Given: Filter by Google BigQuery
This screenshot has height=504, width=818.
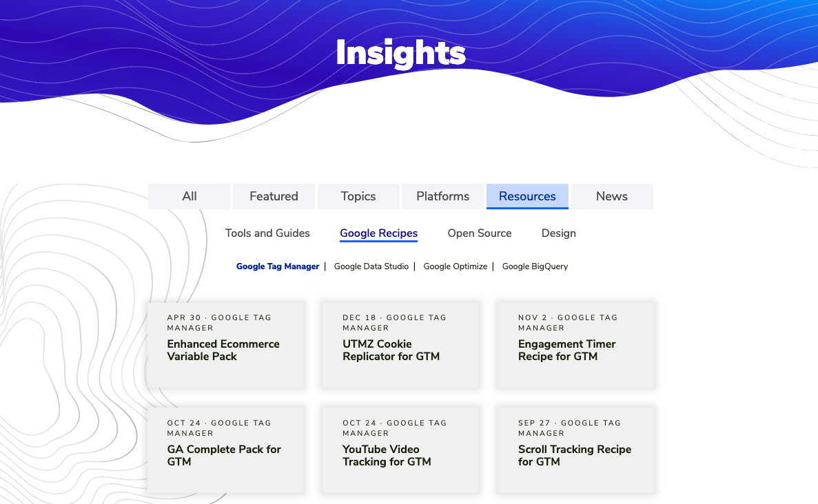Looking at the screenshot, I should pyautogui.click(x=535, y=266).
